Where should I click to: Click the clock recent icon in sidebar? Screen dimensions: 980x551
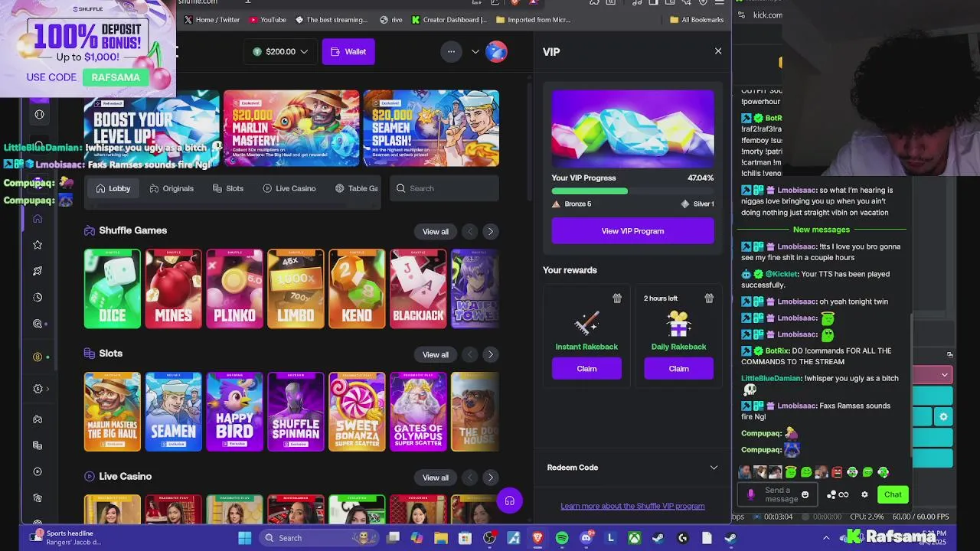(x=38, y=297)
